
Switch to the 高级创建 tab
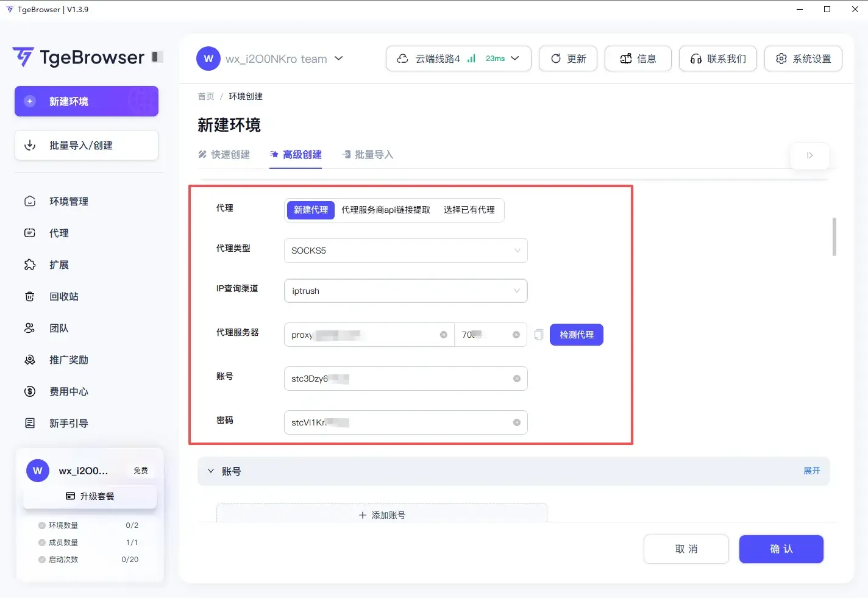(296, 155)
